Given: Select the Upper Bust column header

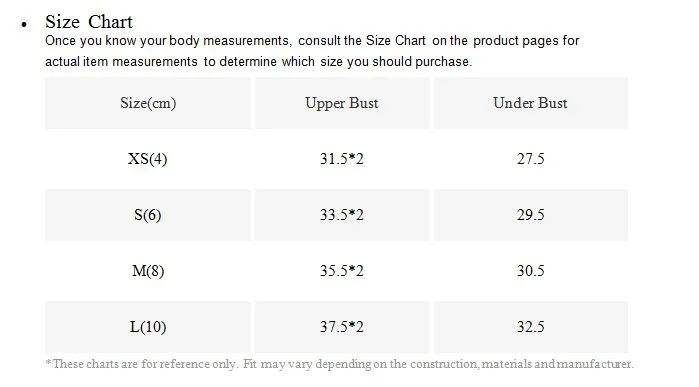Looking at the screenshot, I should point(342,103).
